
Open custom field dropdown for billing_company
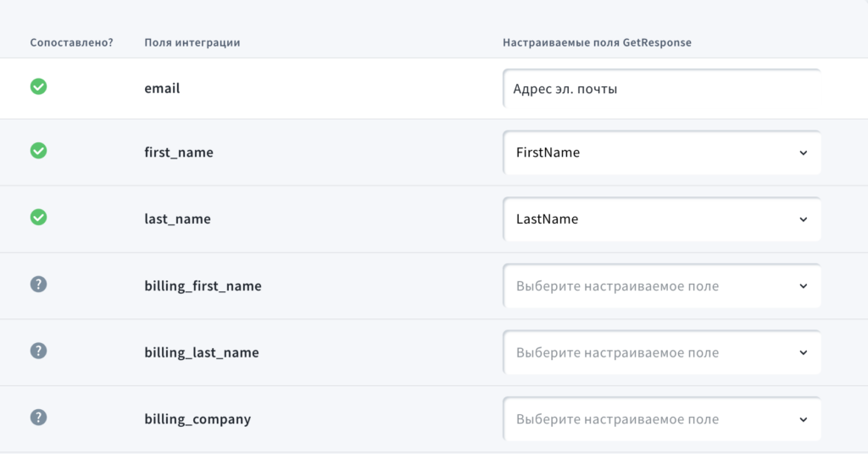[x=661, y=419]
